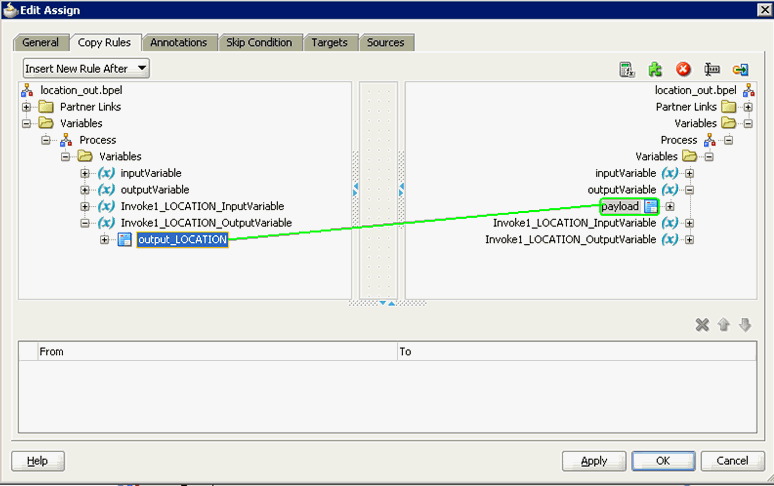
Task: Switch to the Targets tab
Action: point(329,42)
